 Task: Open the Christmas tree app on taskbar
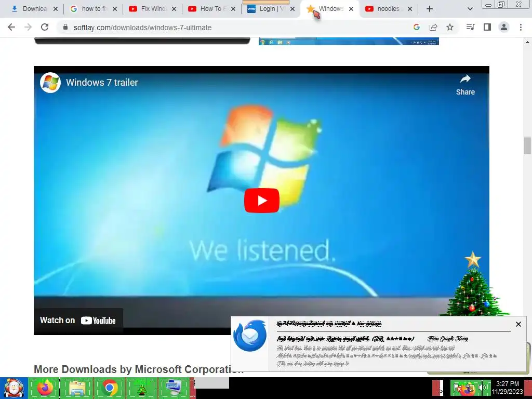pyautogui.click(x=142, y=388)
